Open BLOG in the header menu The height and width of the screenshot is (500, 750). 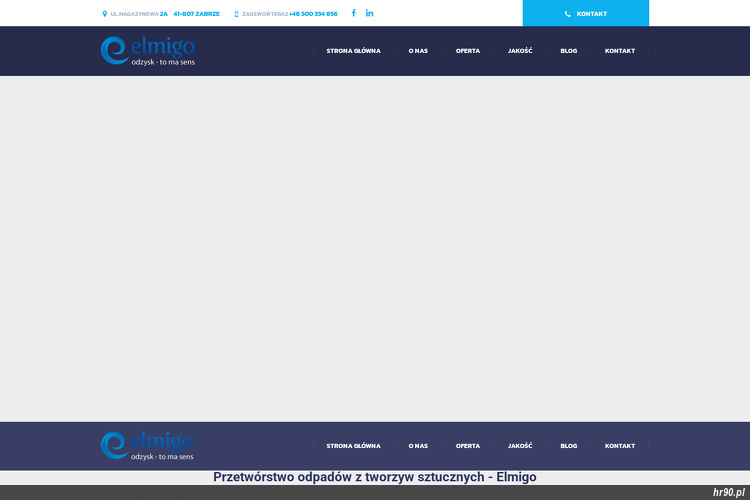(x=568, y=51)
